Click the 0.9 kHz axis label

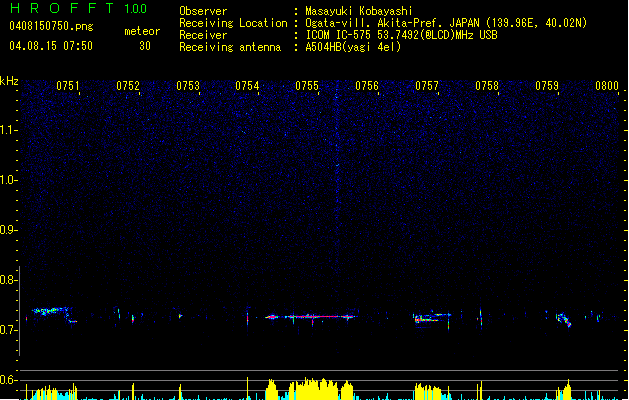(7, 230)
